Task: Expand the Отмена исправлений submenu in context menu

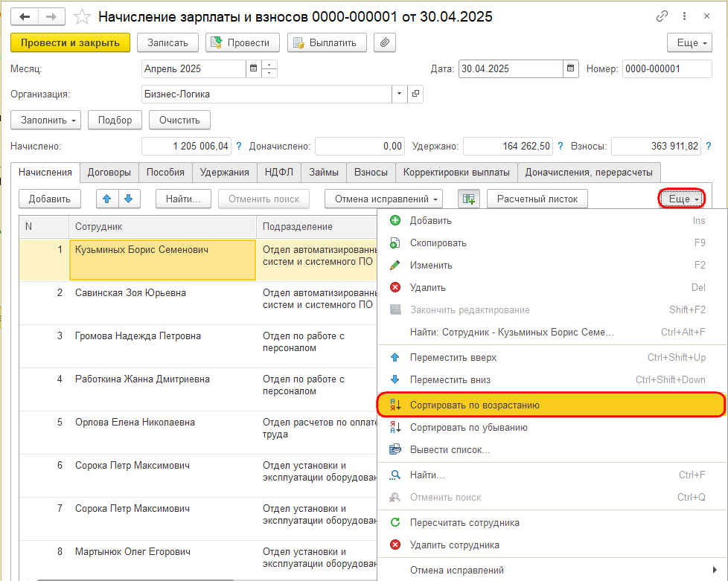Action: point(552,570)
